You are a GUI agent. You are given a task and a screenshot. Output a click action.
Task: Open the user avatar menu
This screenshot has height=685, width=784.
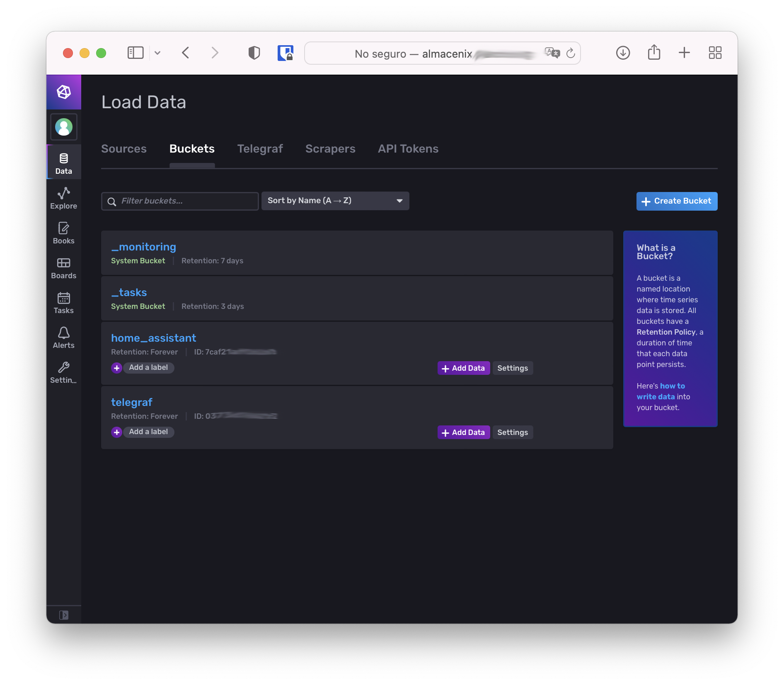pos(64,127)
